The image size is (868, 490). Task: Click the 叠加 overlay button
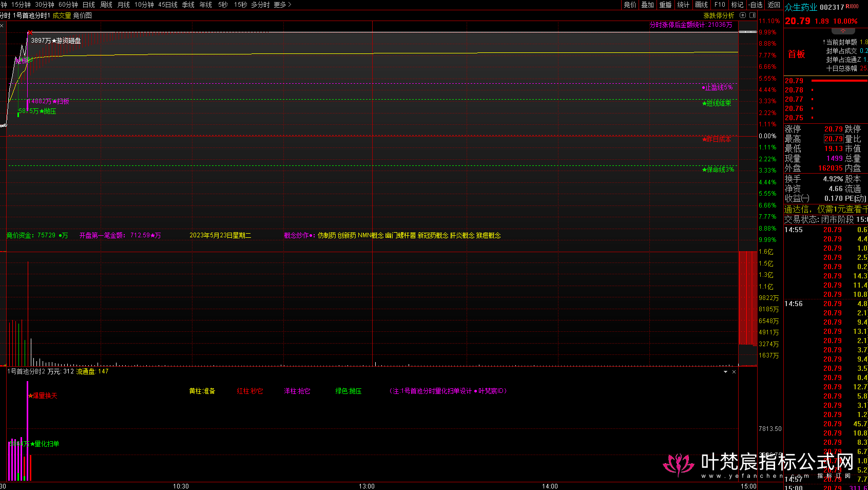pos(648,5)
